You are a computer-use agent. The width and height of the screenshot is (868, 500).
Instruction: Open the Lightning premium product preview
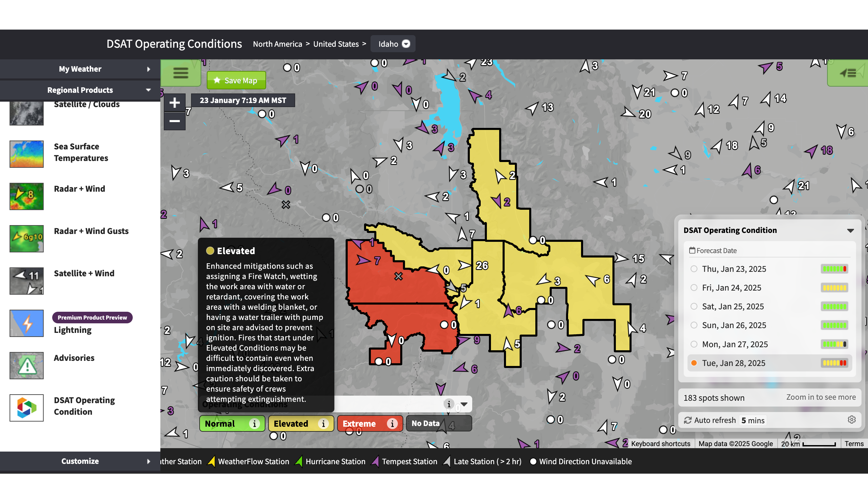pyautogui.click(x=72, y=329)
